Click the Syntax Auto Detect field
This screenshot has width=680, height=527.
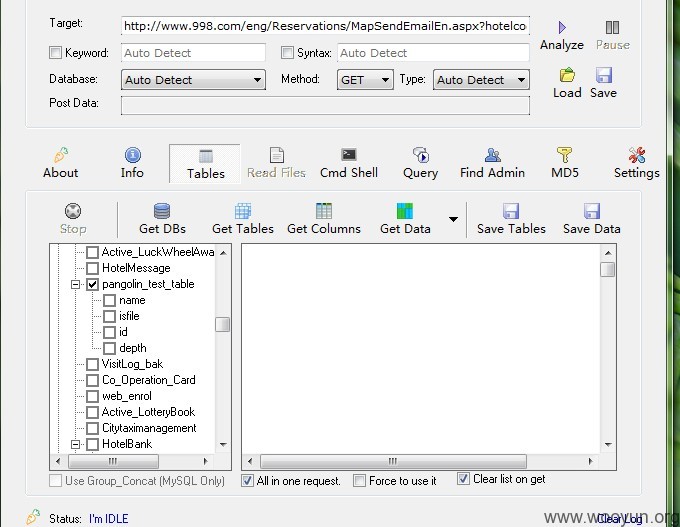(x=433, y=53)
